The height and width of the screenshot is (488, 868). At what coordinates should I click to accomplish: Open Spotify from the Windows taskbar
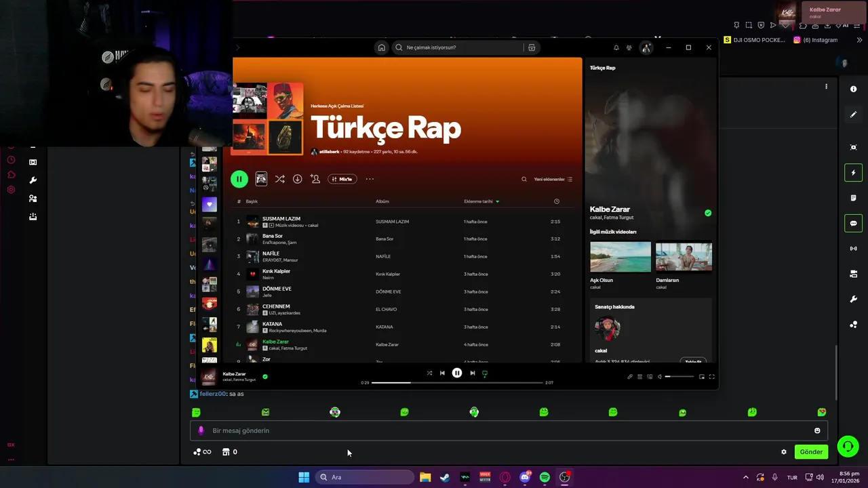pos(545,477)
